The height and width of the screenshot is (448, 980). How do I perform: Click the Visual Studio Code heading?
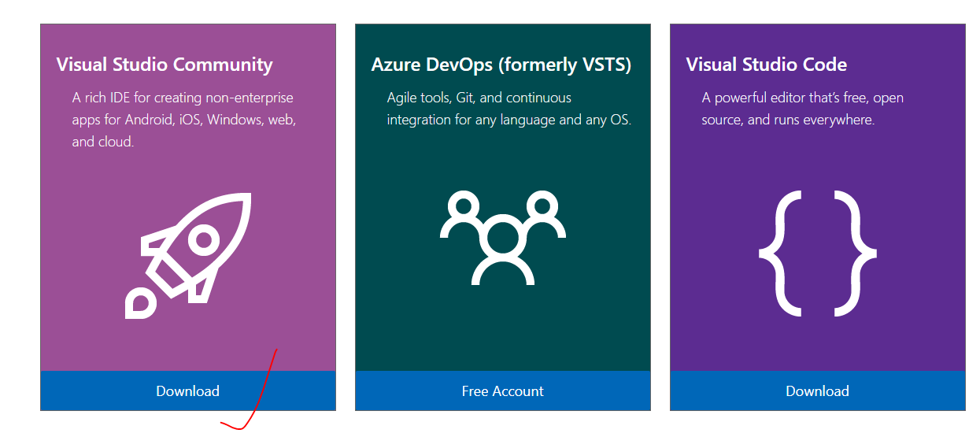coord(767,65)
